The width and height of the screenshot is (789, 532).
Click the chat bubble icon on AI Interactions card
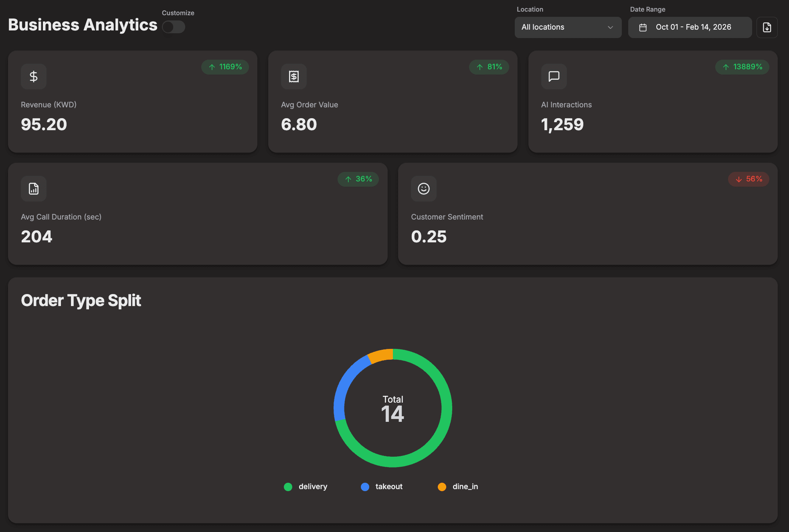pyautogui.click(x=554, y=76)
